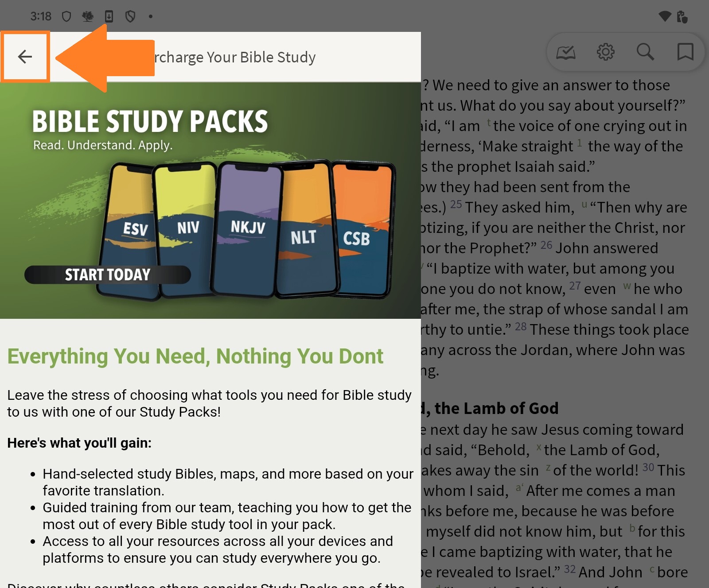Open the reading plan icon in toolbar
Viewport: 709px width, 588px height.
566,52
